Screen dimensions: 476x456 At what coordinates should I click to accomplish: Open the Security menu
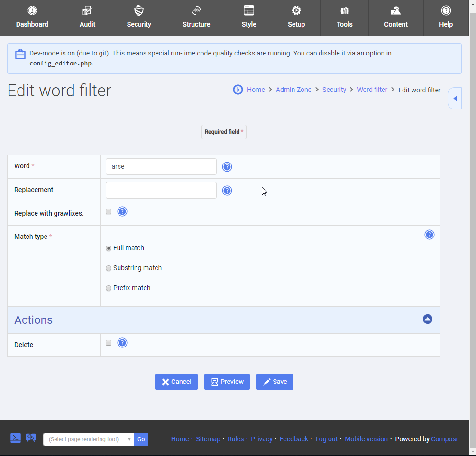(x=139, y=18)
